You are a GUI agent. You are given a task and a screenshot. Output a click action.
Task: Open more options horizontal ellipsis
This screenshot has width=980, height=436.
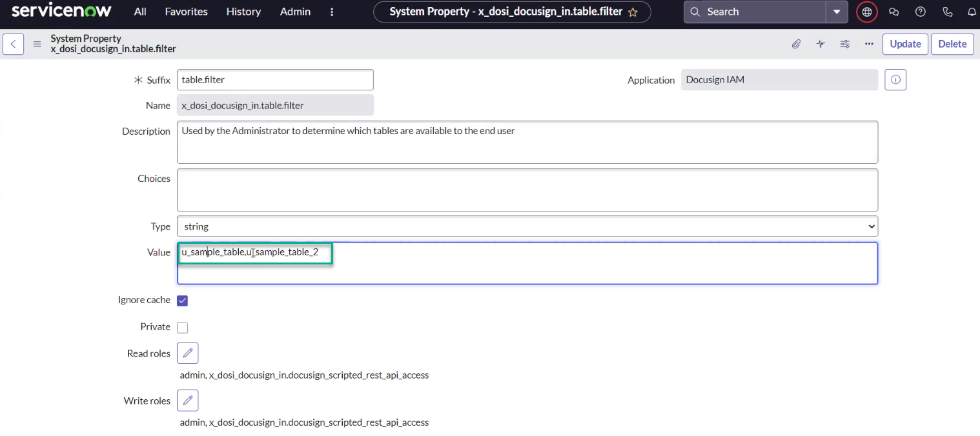point(869,44)
